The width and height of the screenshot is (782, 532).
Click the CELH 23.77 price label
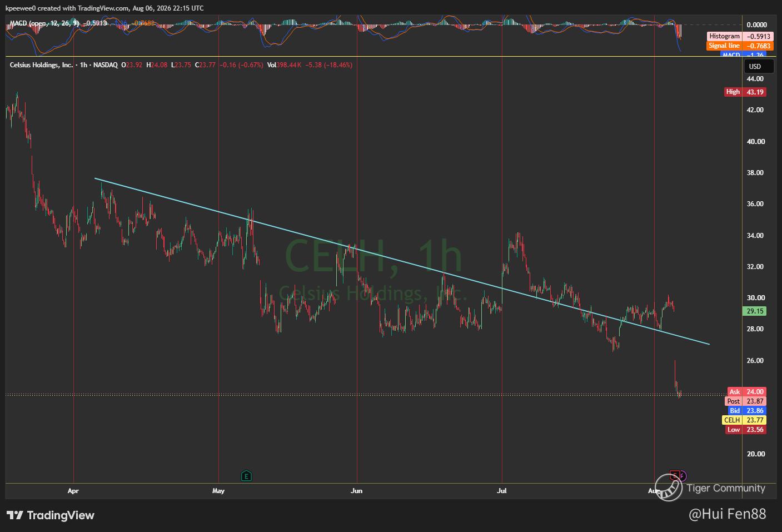[x=744, y=420]
